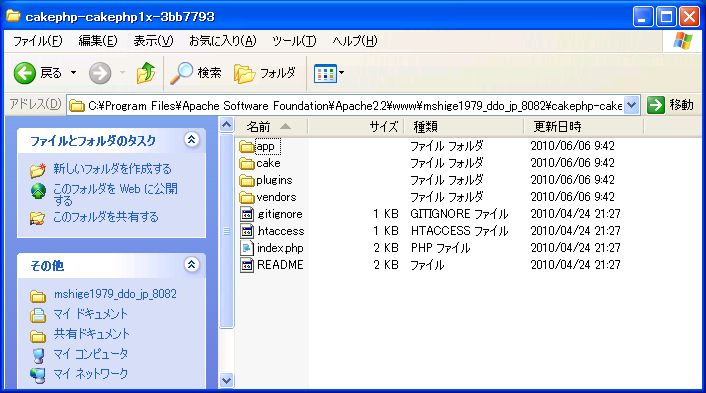Click the マイ ネットワーク network icon

[38, 375]
